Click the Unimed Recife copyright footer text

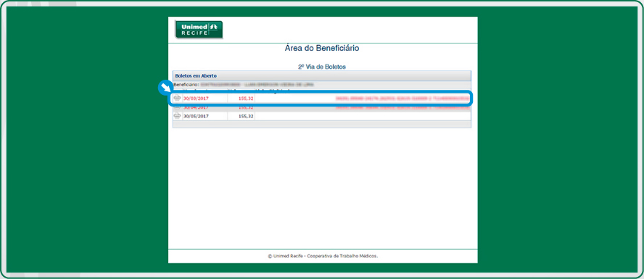click(323, 256)
